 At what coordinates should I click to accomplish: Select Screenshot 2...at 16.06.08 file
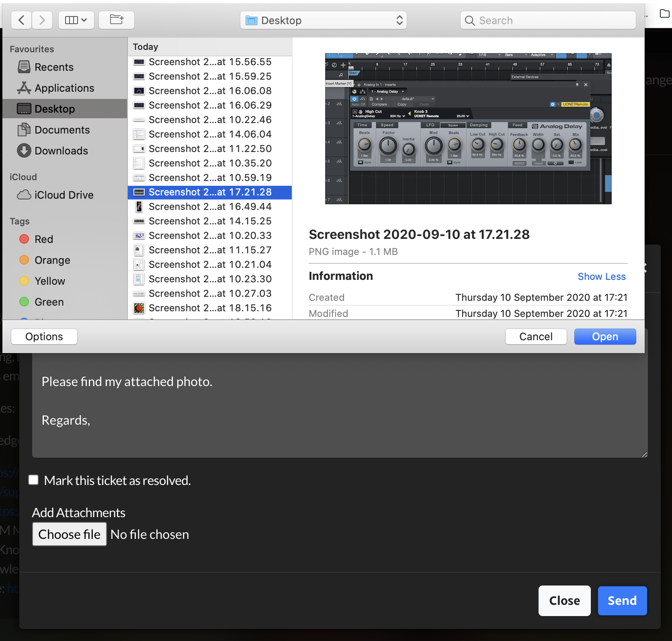click(x=210, y=91)
